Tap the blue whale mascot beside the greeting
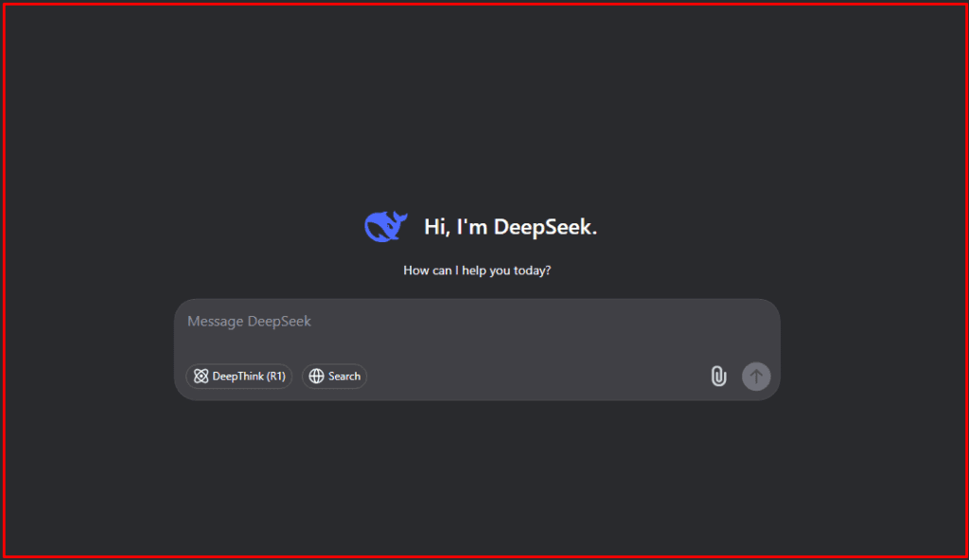 tap(386, 225)
